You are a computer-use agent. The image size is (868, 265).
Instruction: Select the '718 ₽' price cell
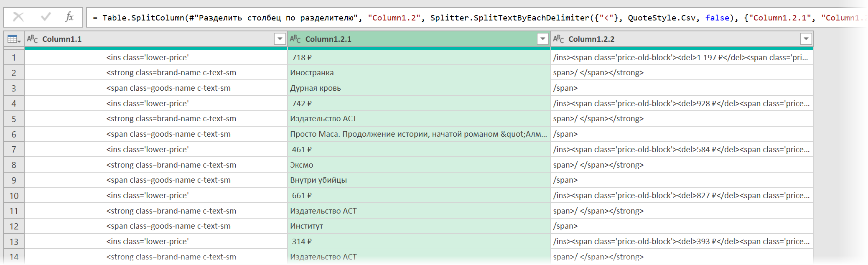419,58
